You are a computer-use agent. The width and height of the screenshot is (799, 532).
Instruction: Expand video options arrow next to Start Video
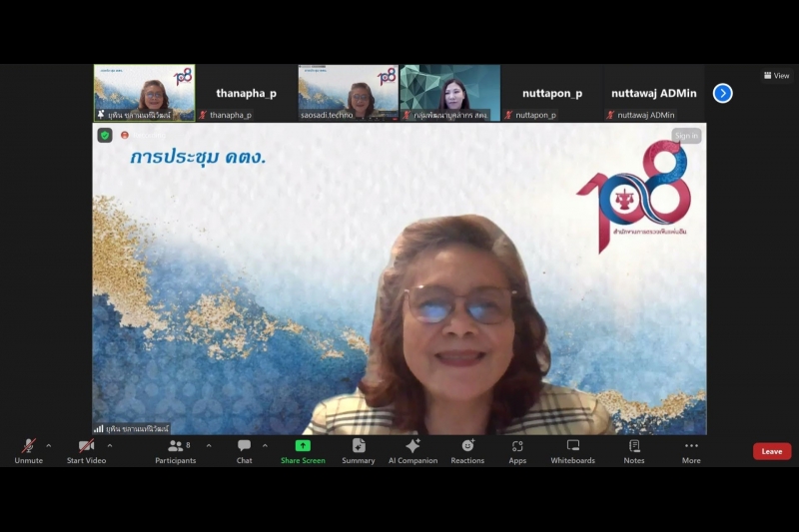[110, 446]
